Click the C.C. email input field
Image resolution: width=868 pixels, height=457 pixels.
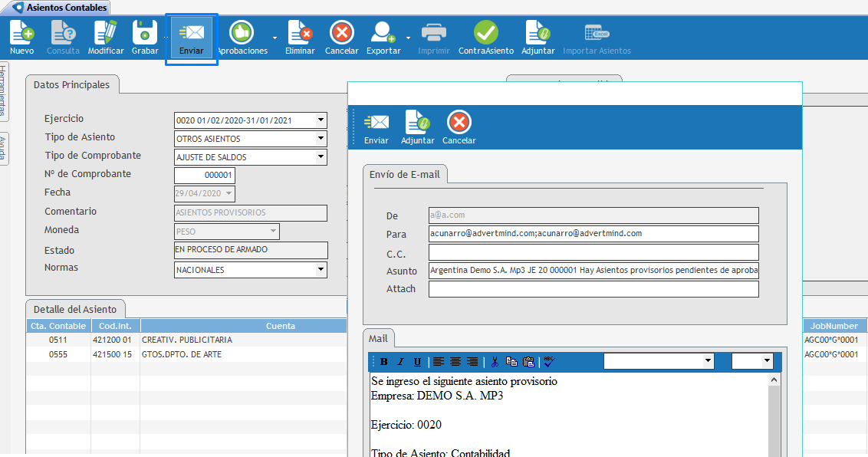tap(593, 252)
